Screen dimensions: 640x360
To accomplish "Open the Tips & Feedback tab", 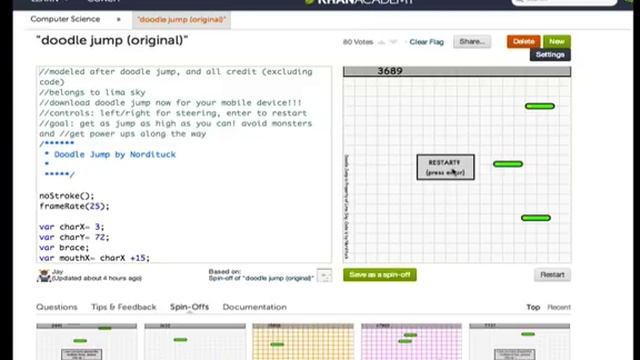I will coord(124,307).
